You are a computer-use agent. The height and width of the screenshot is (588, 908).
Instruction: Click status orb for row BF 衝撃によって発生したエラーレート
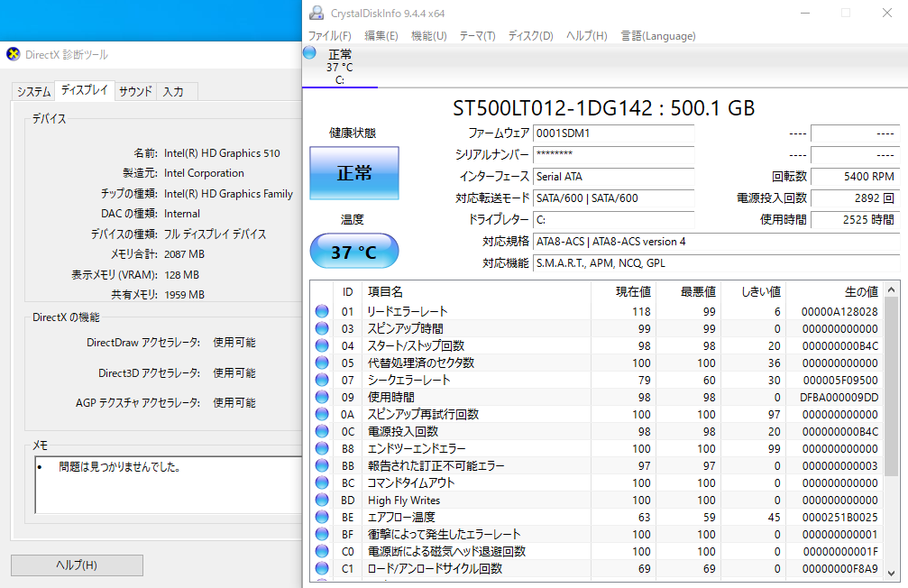(322, 534)
